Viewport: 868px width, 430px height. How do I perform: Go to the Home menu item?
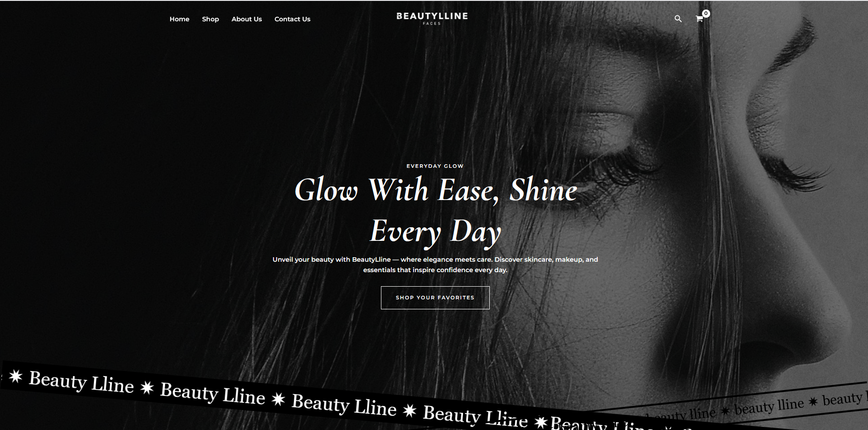(x=180, y=19)
